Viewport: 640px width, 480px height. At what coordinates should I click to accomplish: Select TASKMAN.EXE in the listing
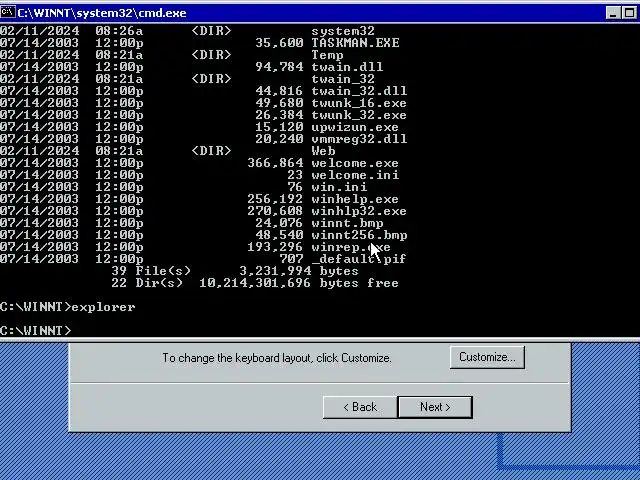[x=355, y=43]
